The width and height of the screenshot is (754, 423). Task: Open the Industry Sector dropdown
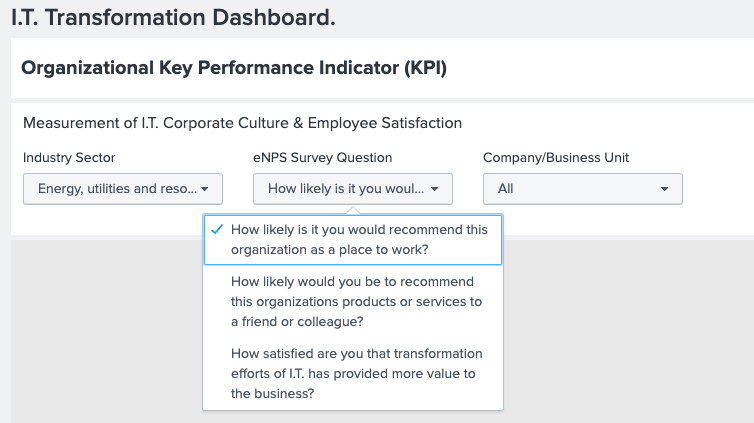[x=123, y=188]
